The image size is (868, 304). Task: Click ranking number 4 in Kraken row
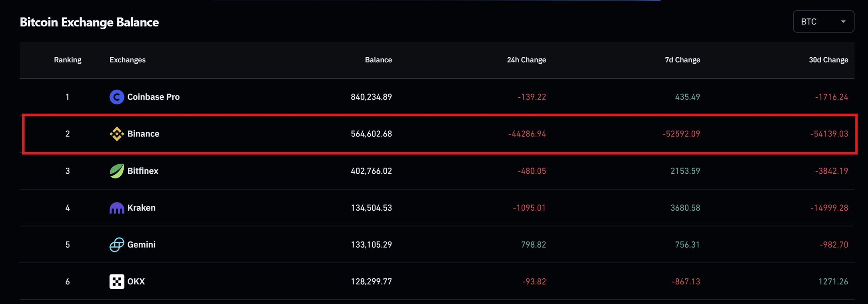(67, 208)
